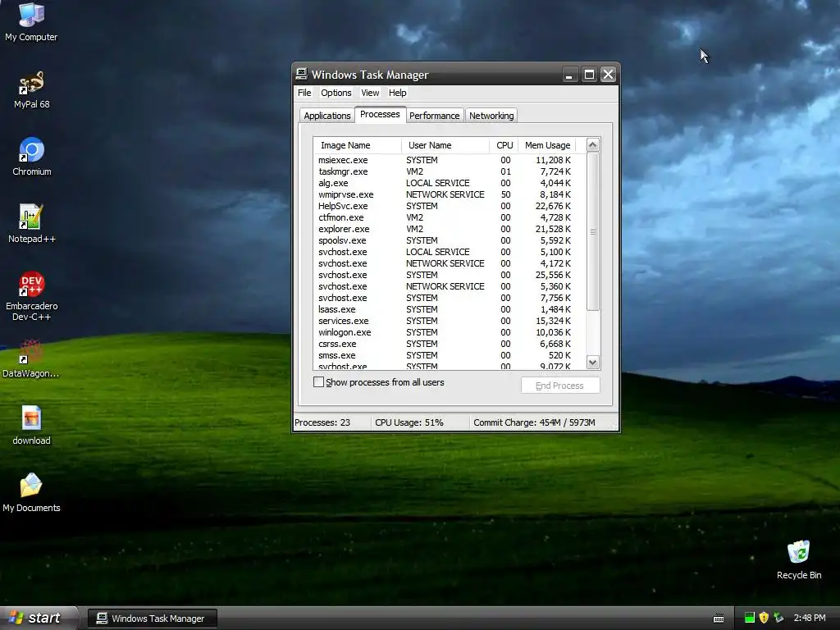Select the Processes tab
The image size is (840, 630).
tap(380, 115)
